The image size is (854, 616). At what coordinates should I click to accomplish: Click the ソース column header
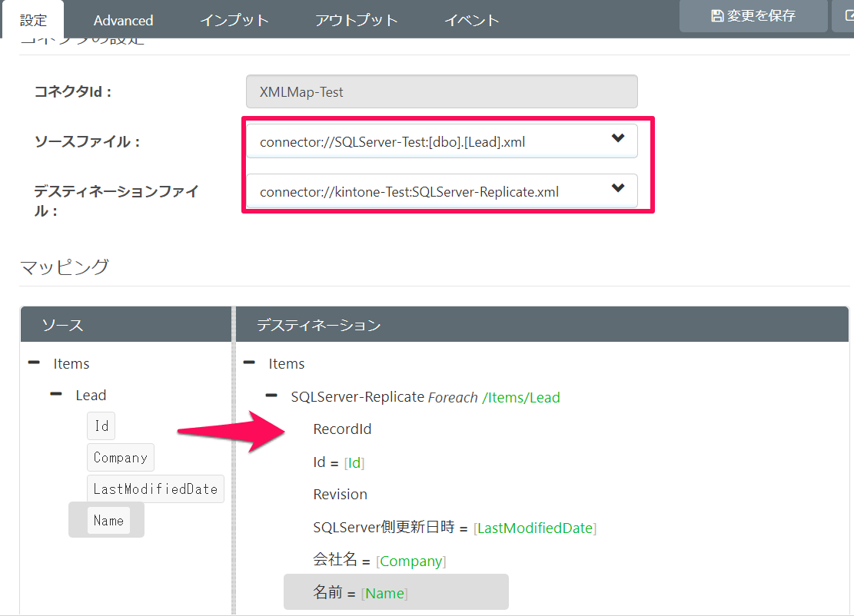(126, 325)
